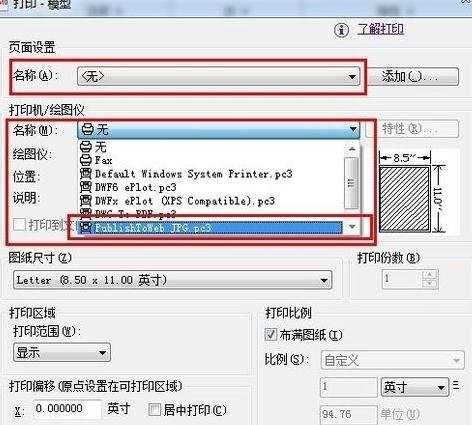Open the 了解打印 link
Screen dimensions: 472x425
(381, 29)
